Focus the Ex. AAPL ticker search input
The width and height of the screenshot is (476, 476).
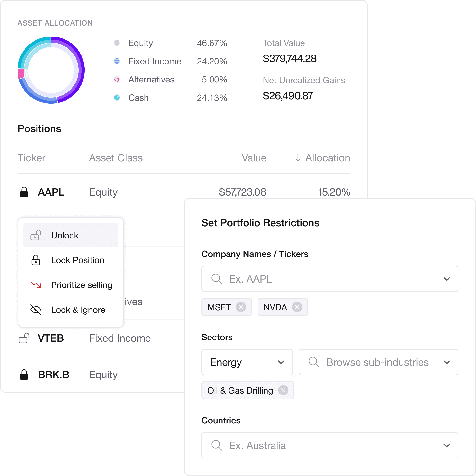(x=330, y=279)
